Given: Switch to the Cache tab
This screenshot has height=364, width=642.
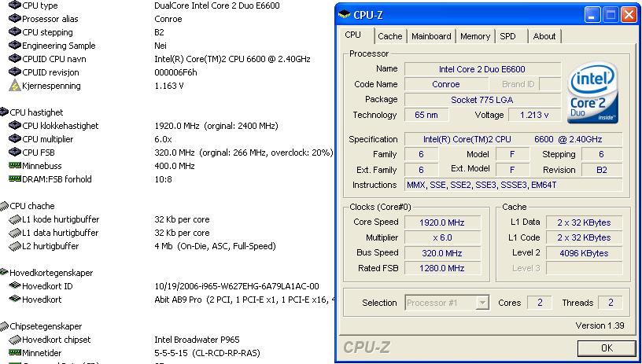Looking at the screenshot, I should click(390, 36).
